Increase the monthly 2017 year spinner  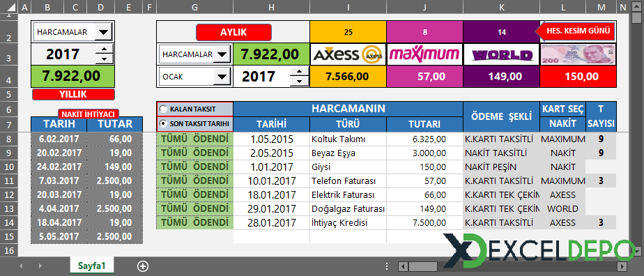coord(300,72)
